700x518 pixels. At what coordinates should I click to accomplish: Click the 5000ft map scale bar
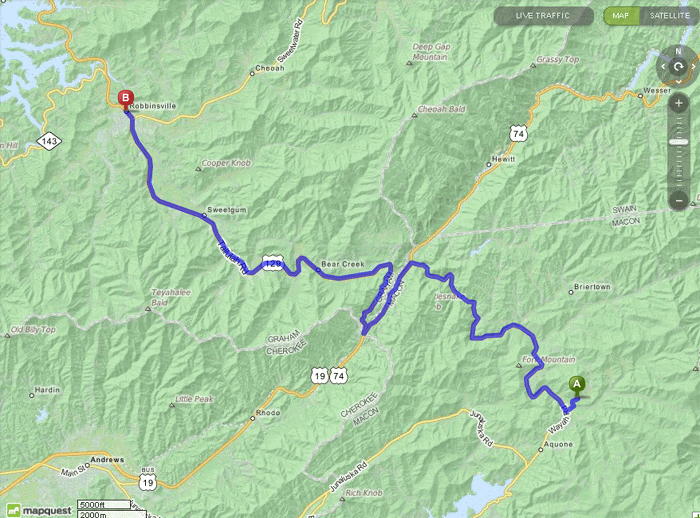[104, 505]
